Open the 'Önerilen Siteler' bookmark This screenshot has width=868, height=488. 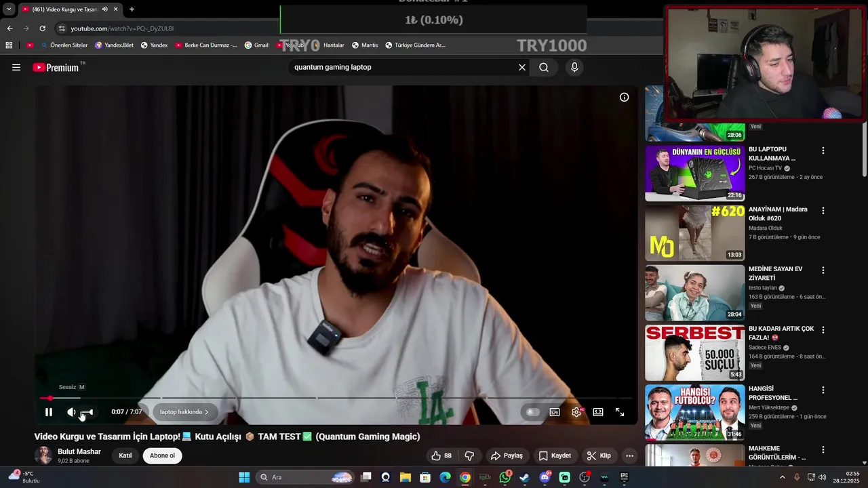64,45
